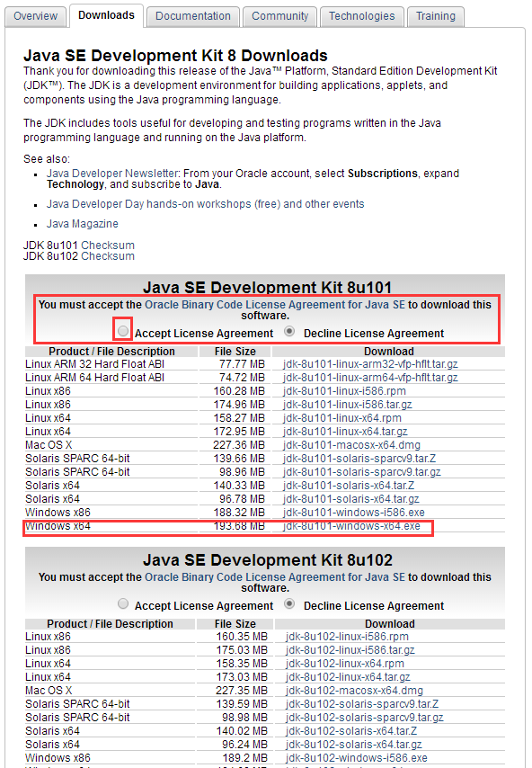Download jdk-8u101-windows-x64.exe
532x768 pixels.
coord(351,526)
